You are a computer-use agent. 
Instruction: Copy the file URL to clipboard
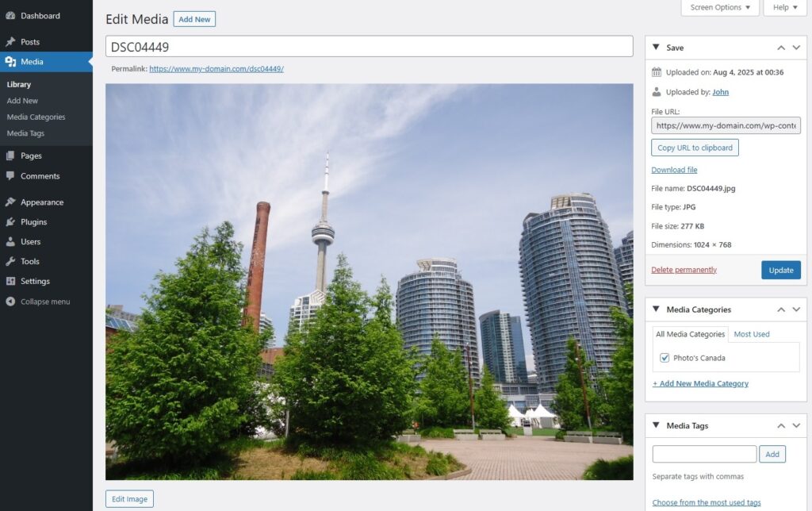tap(695, 147)
